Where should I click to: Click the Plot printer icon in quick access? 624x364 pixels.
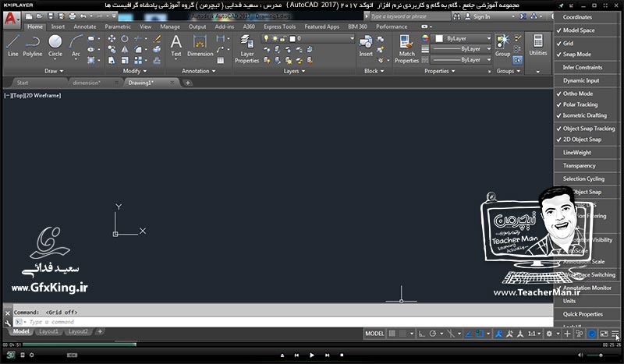[x=73, y=16]
